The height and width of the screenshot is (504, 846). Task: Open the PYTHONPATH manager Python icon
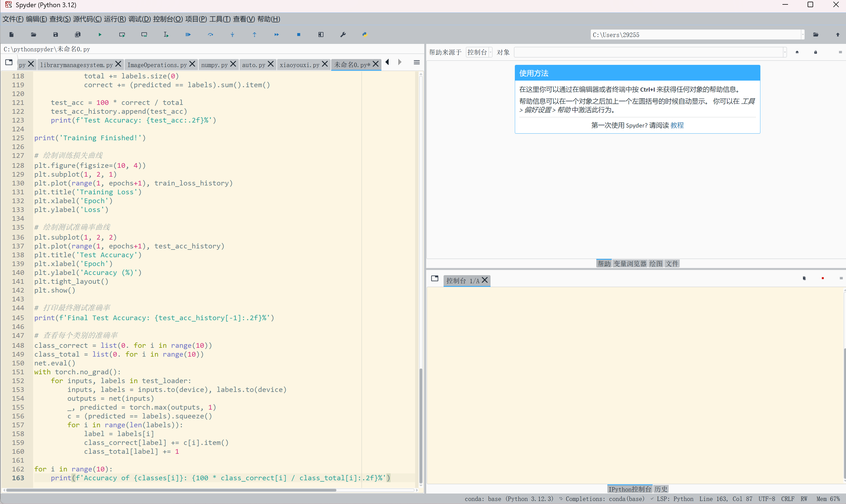[x=365, y=35]
